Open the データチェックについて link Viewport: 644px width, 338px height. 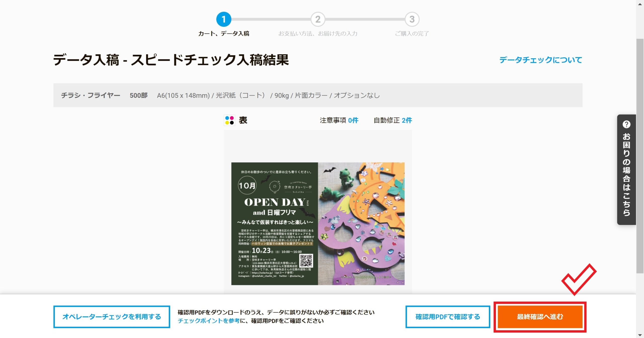tap(541, 60)
